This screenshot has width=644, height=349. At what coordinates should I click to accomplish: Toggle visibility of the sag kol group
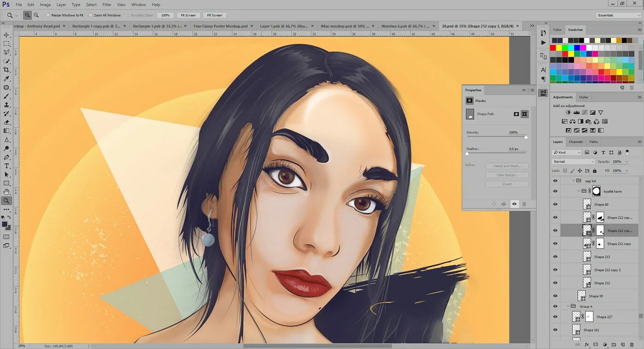pos(555,181)
